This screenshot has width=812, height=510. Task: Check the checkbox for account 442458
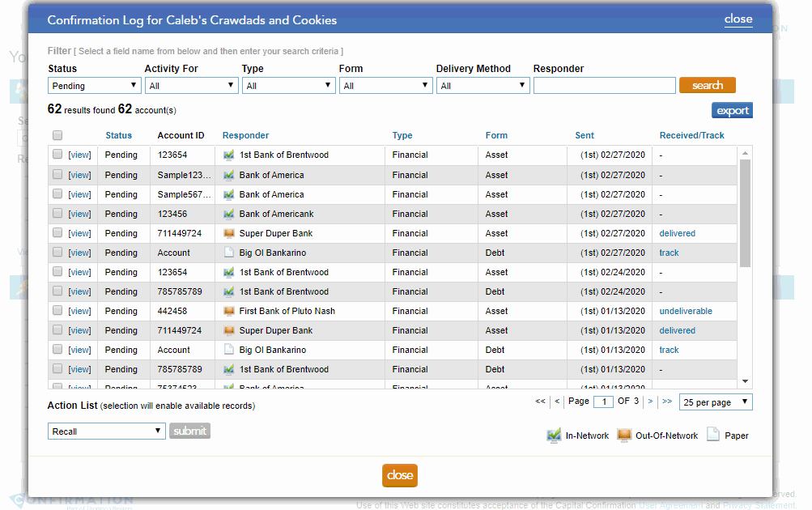coord(57,311)
